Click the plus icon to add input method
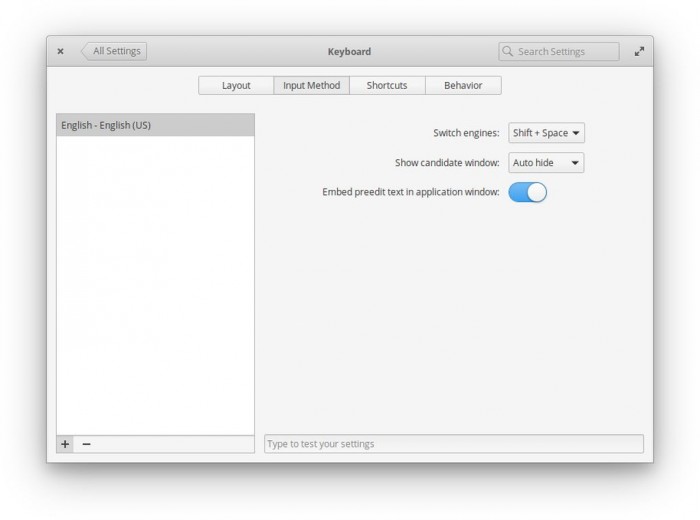This screenshot has width=700, height=520. (65, 444)
